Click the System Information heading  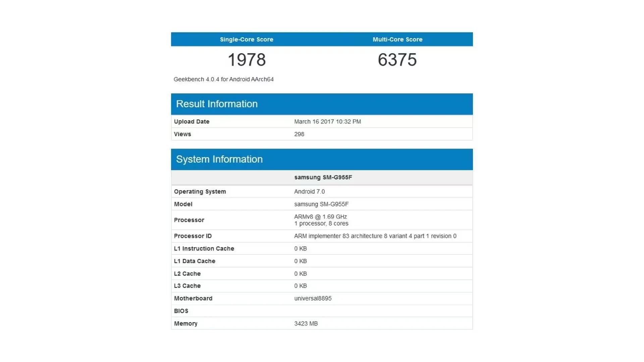tap(219, 159)
